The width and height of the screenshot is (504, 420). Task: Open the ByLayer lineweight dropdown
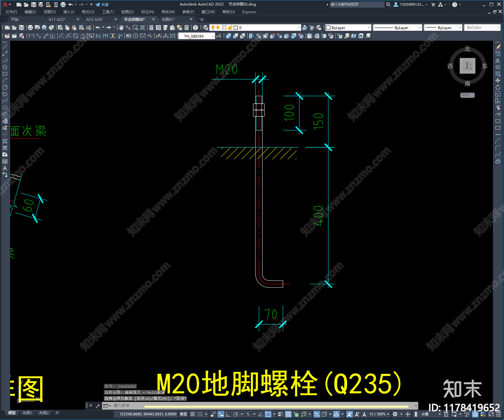click(443, 28)
